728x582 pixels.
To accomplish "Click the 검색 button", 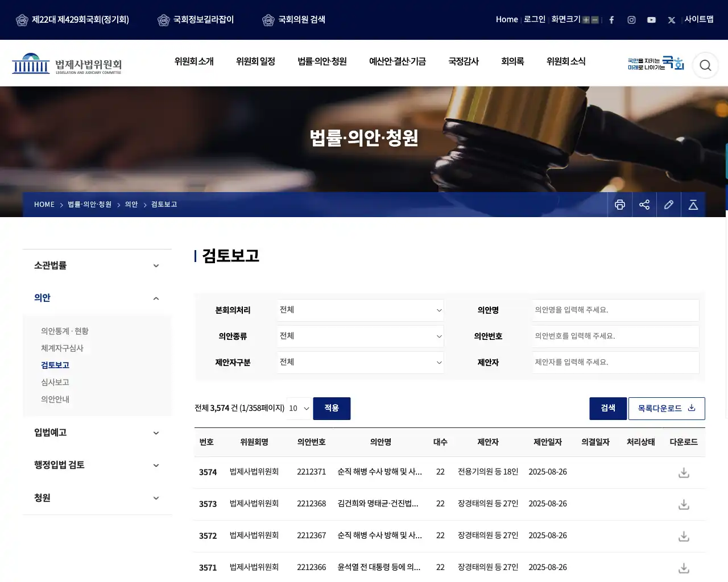I will pos(608,409).
